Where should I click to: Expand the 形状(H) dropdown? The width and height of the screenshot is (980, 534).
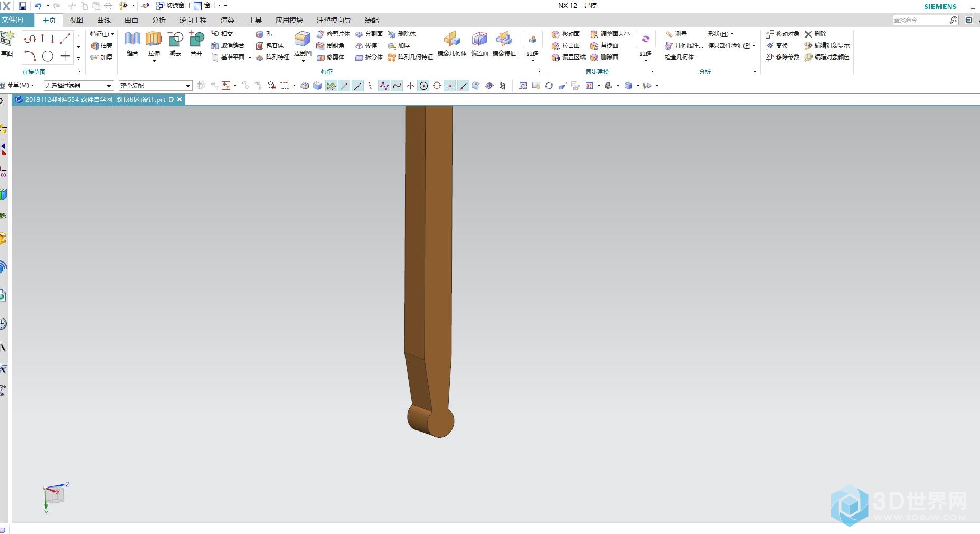[x=721, y=34]
